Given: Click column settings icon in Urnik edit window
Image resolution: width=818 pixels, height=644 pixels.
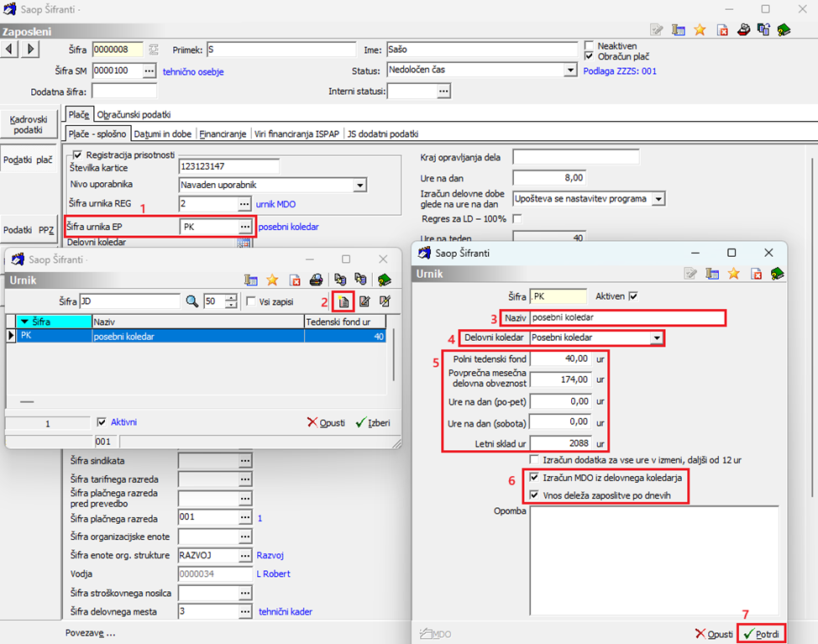Looking at the screenshot, I should 712,274.
